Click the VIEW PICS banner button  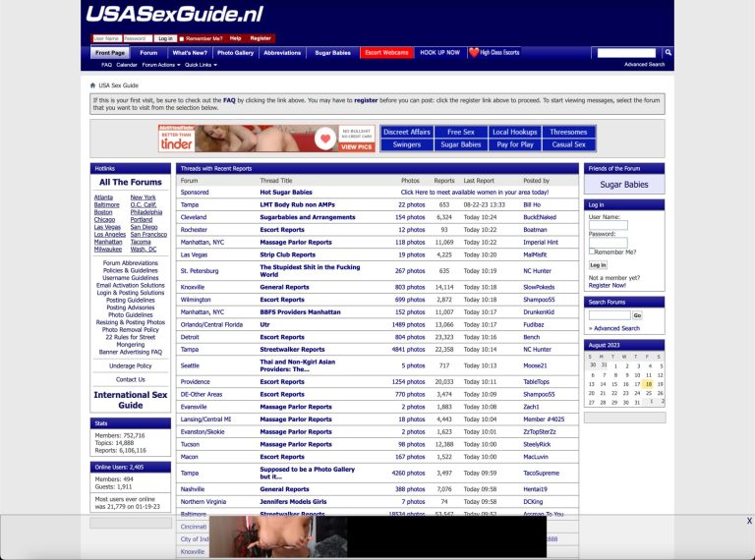[356, 146]
